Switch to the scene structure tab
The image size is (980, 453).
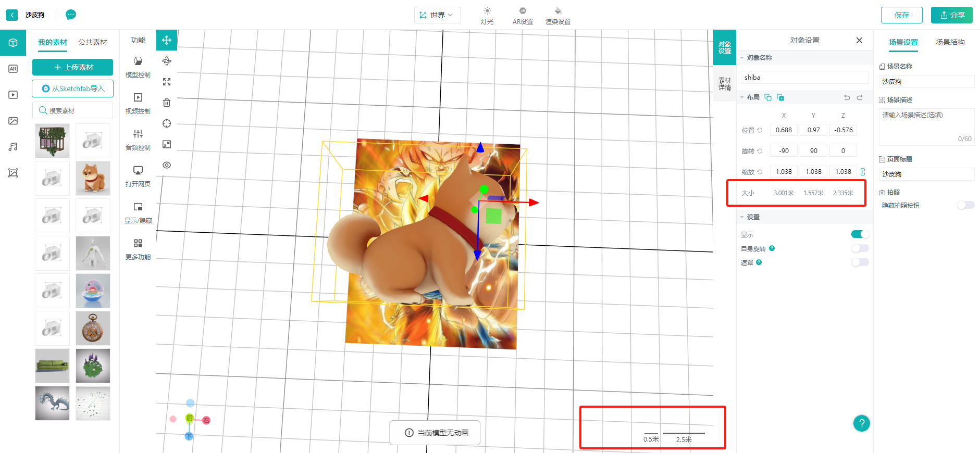tap(950, 42)
